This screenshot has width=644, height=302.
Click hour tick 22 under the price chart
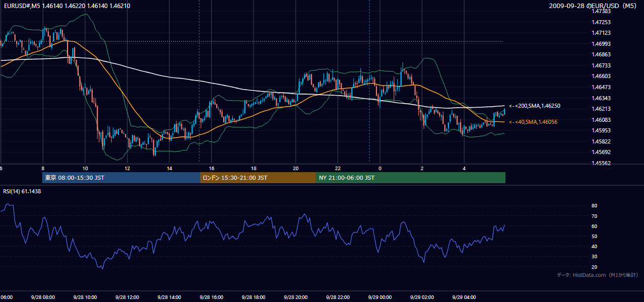(x=338, y=169)
